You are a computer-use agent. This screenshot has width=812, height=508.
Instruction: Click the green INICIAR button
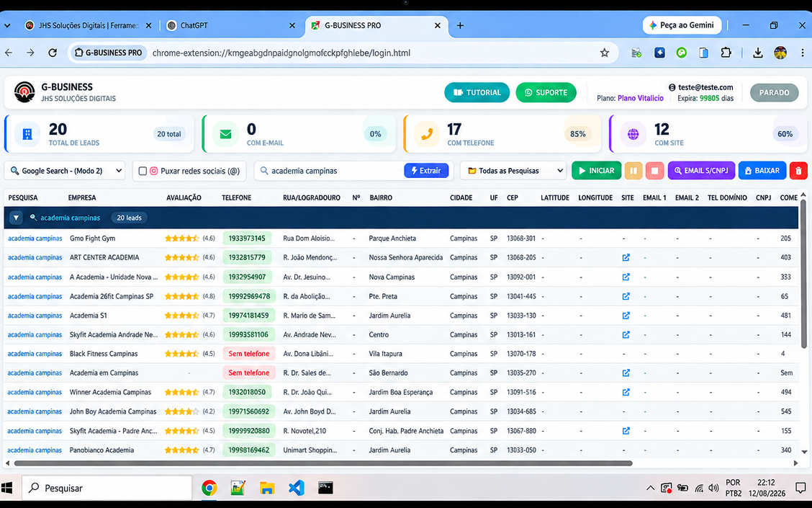coord(596,171)
